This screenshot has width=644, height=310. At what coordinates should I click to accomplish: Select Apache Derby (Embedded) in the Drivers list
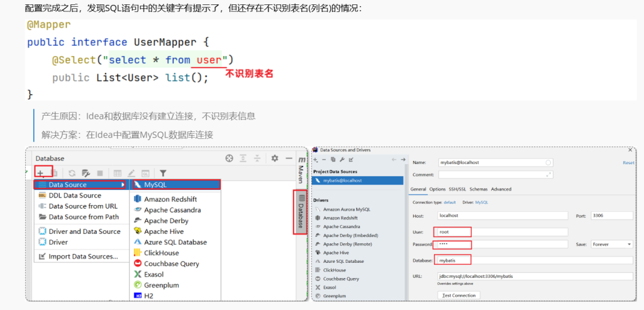point(350,235)
